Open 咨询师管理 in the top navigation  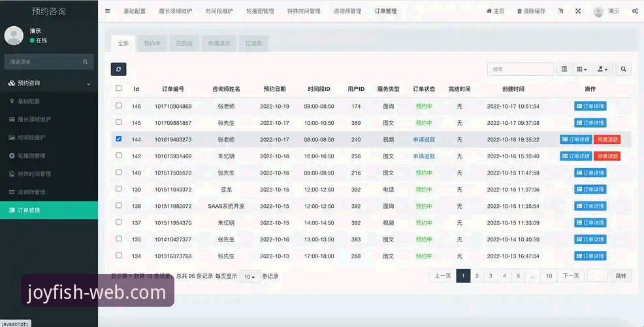(347, 11)
